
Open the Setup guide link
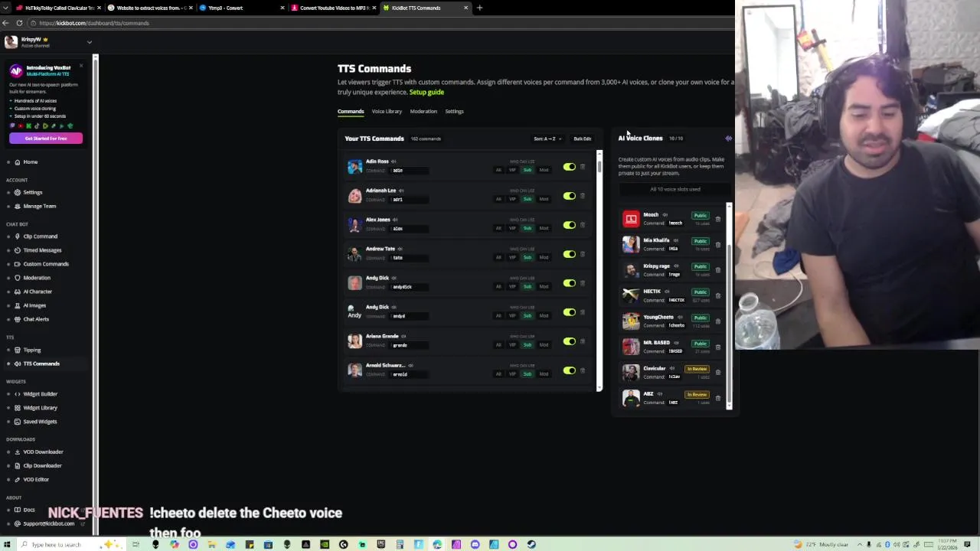[x=426, y=93]
